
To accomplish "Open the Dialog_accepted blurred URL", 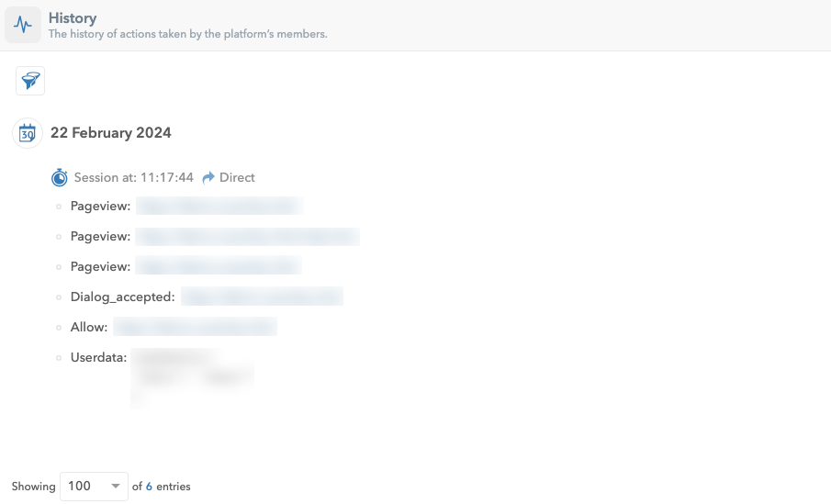I will (262, 297).
